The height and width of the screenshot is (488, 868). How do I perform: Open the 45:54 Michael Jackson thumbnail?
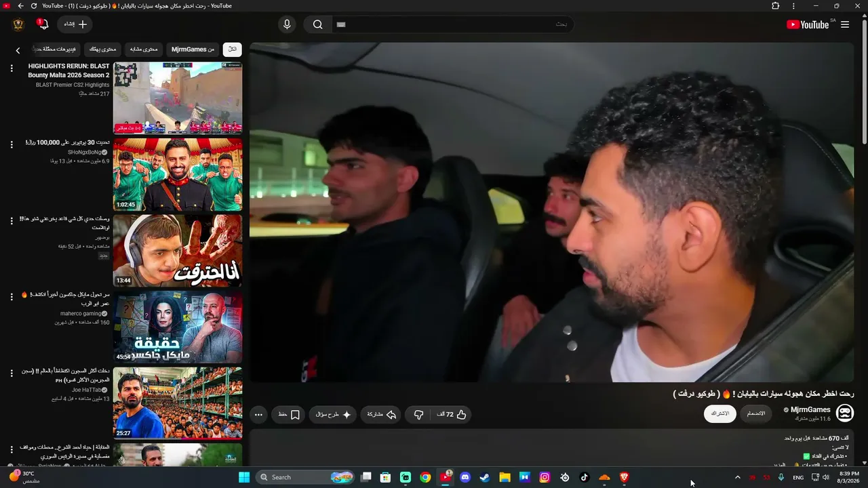click(x=178, y=327)
